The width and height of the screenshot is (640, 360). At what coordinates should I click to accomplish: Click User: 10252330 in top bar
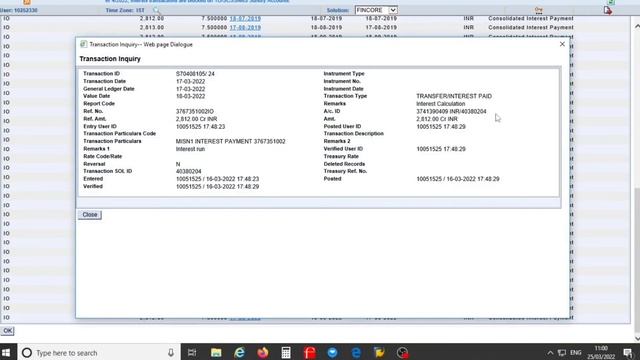click(19, 10)
